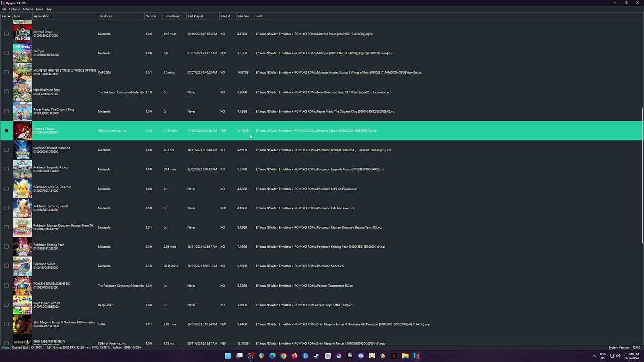Open the taskbar clock and calendar
Viewport: 644px width, 362px height.
tap(632, 356)
